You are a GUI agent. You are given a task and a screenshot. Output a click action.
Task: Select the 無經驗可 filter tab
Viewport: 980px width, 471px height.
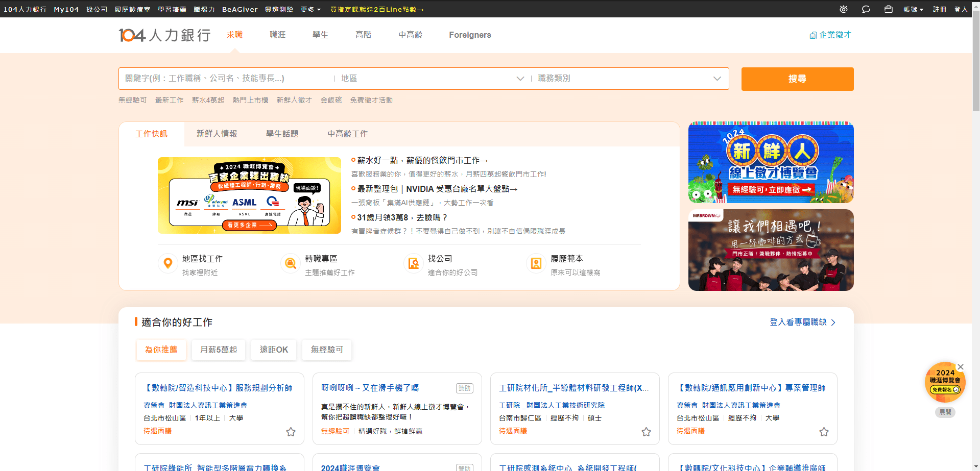point(327,350)
